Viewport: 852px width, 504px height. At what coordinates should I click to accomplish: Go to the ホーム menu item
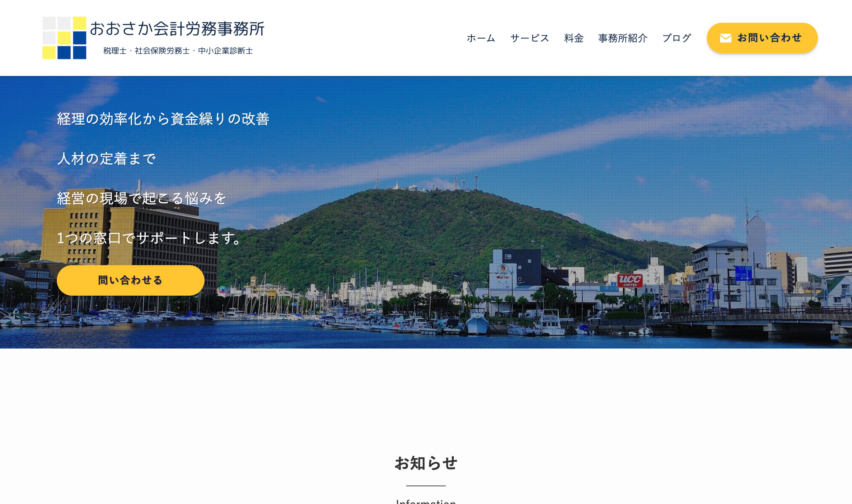pos(481,38)
